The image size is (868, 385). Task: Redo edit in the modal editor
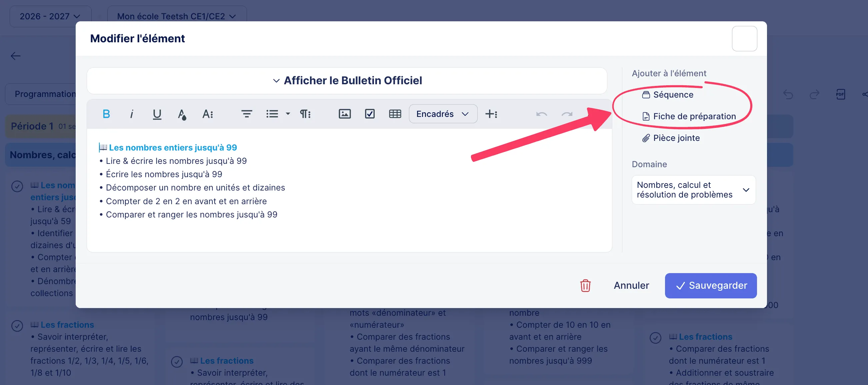point(567,114)
